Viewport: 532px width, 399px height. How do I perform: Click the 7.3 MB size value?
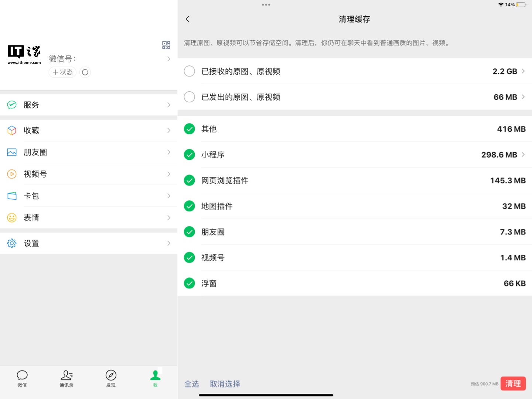tap(513, 232)
